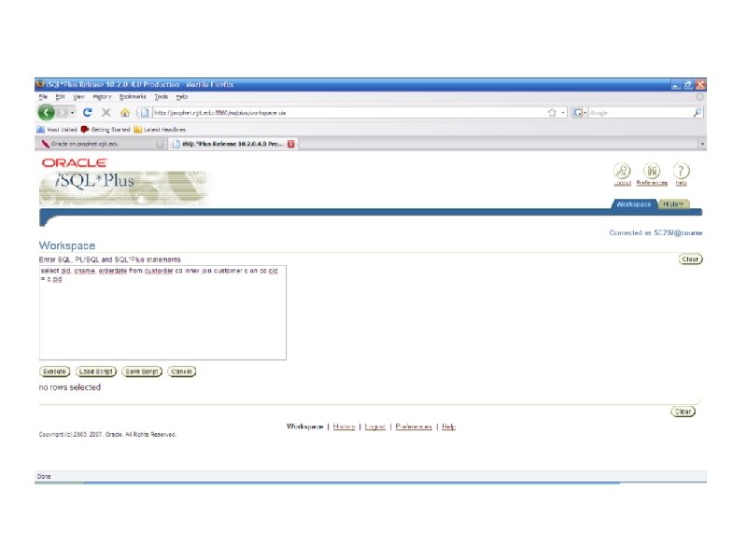Click the 'no rows selected' result text
Viewport: 747px width, 560px height.
(x=69, y=387)
